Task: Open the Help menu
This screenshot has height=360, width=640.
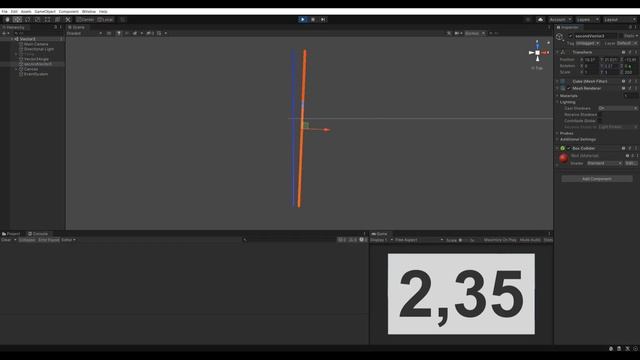Action: (x=103, y=11)
